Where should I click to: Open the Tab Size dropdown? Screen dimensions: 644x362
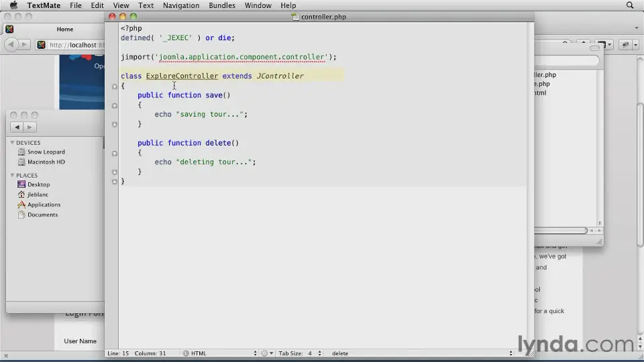coord(300,353)
